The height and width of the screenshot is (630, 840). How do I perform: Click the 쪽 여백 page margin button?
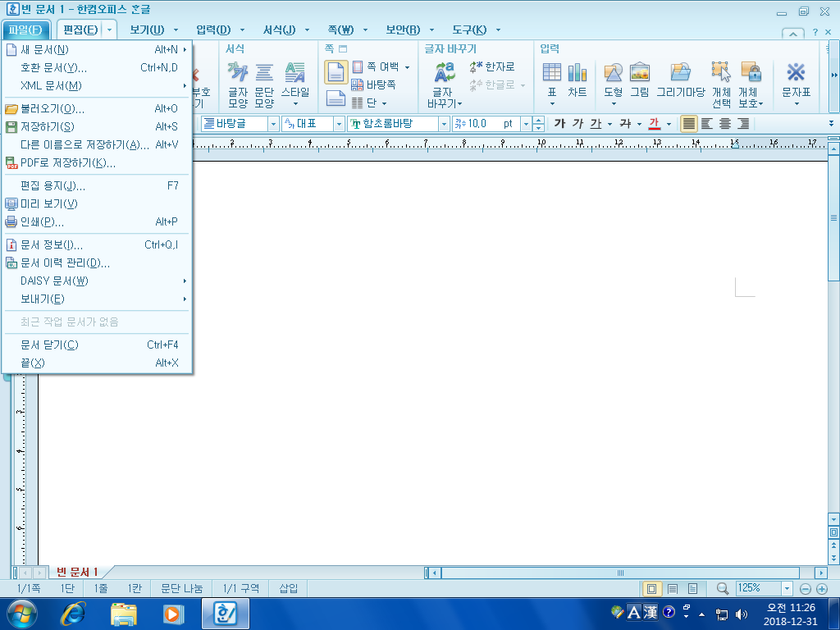click(376, 67)
